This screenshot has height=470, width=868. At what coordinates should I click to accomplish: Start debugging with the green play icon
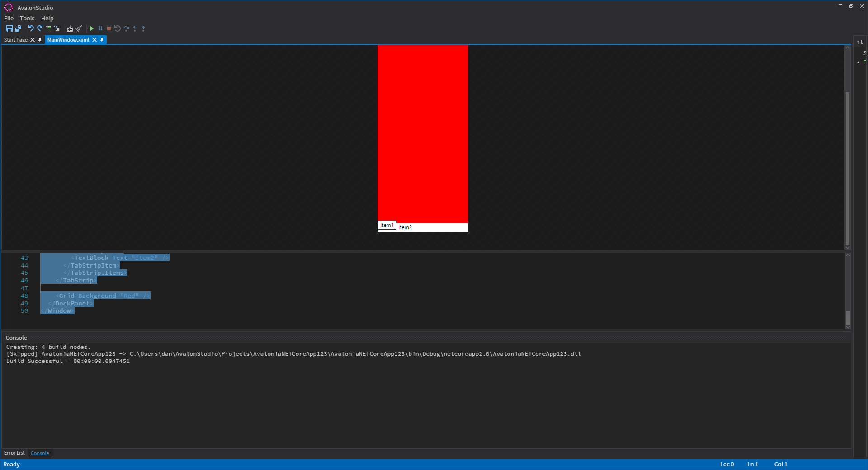92,28
